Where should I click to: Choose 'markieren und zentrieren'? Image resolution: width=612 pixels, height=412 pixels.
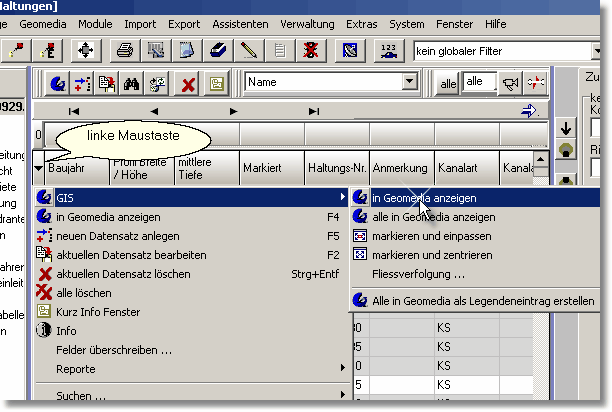pyautogui.click(x=475, y=255)
